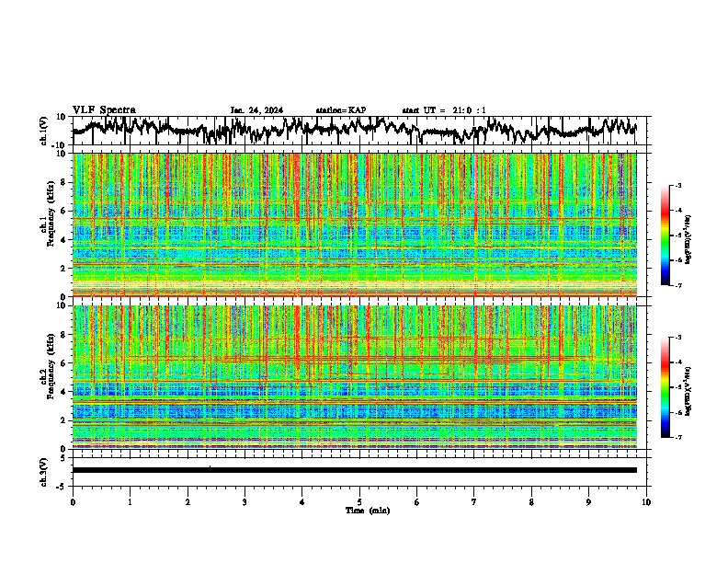Click the "3" minute time axis tick
The width and height of the screenshot is (728, 563).
245,502
